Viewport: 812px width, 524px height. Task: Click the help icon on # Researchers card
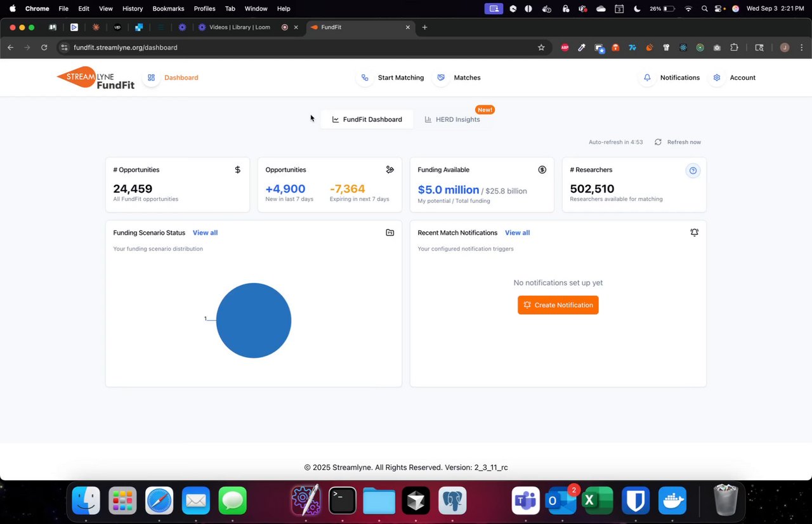coord(693,170)
